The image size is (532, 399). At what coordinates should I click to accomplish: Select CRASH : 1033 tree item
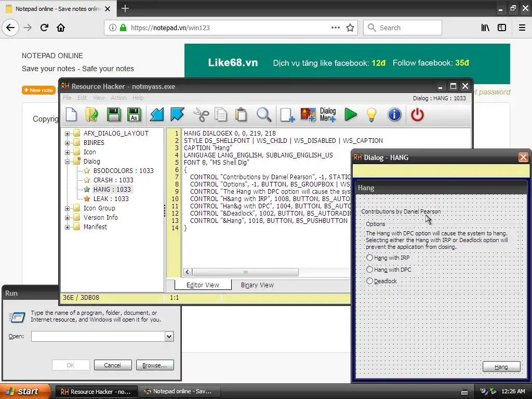click(113, 180)
